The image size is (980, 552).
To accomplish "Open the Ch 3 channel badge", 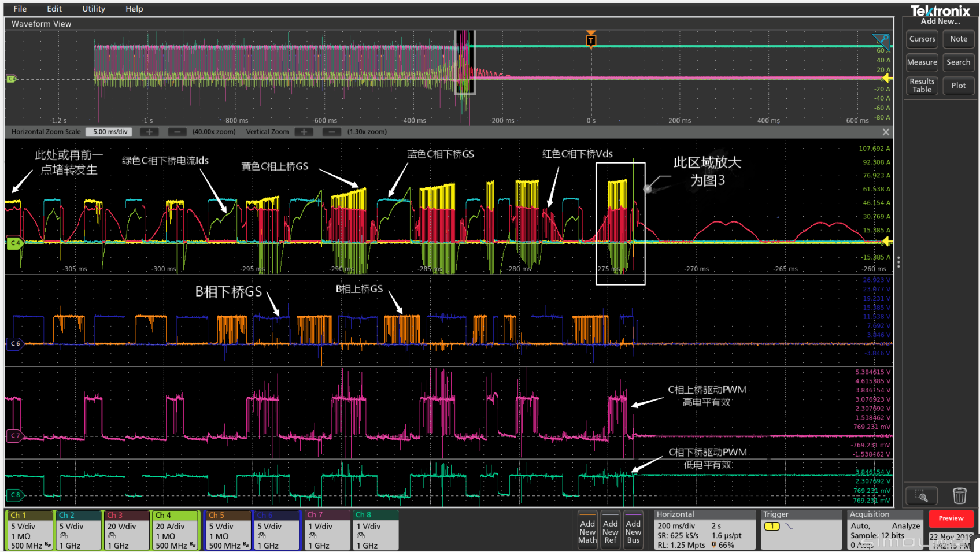I will pos(127,530).
